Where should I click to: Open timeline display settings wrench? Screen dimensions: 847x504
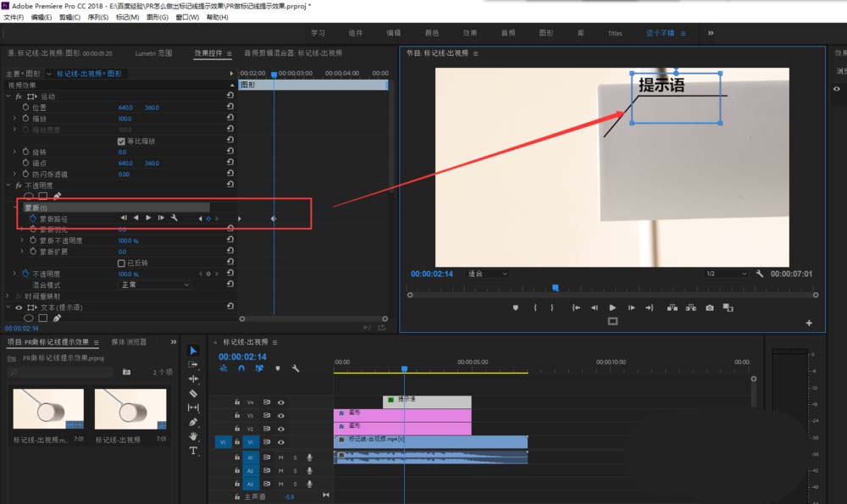pyautogui.click(x=296, y=368)
